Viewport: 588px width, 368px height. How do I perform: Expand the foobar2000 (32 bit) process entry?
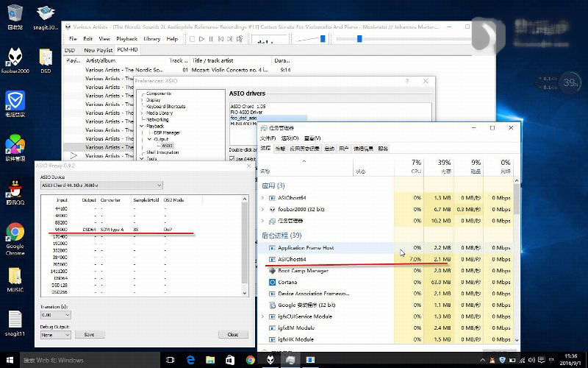coord(263,209)
